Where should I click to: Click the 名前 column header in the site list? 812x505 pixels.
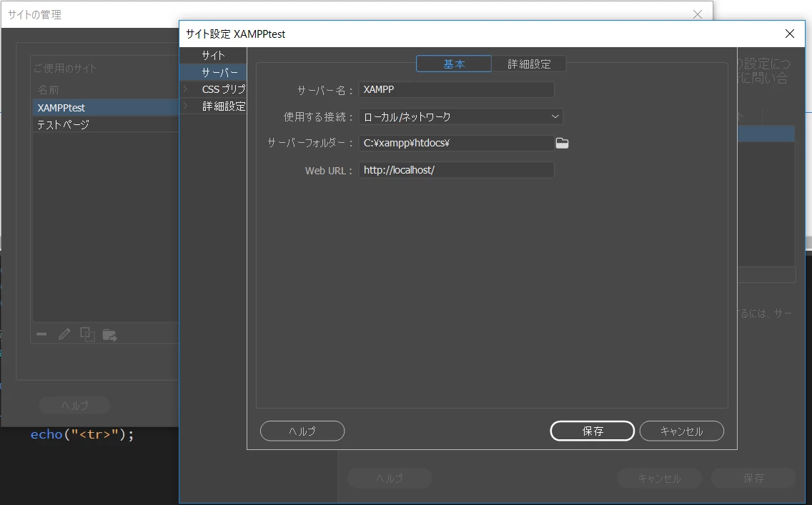[48, 90]
